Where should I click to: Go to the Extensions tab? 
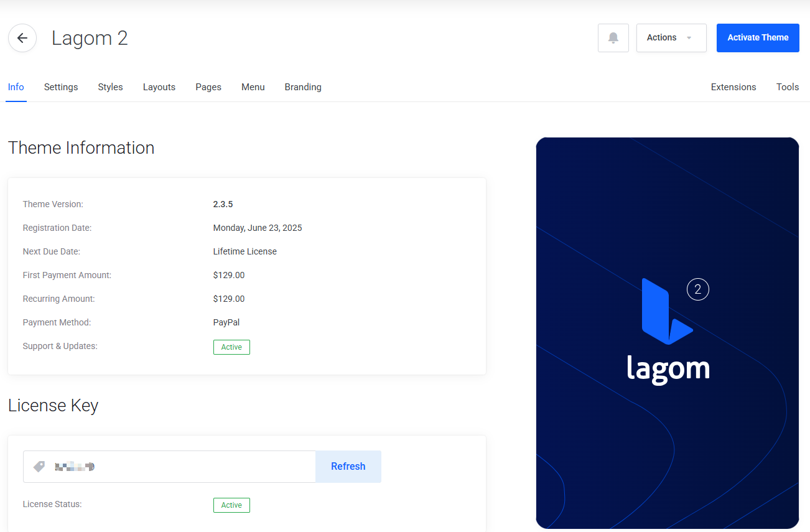coord(733,87)
